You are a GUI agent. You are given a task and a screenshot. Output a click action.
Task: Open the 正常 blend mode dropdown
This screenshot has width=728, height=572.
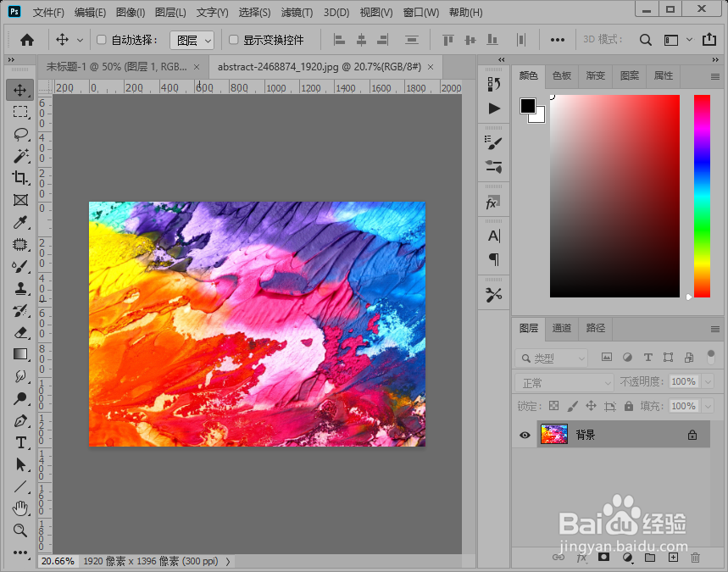(x=564, y=383)
